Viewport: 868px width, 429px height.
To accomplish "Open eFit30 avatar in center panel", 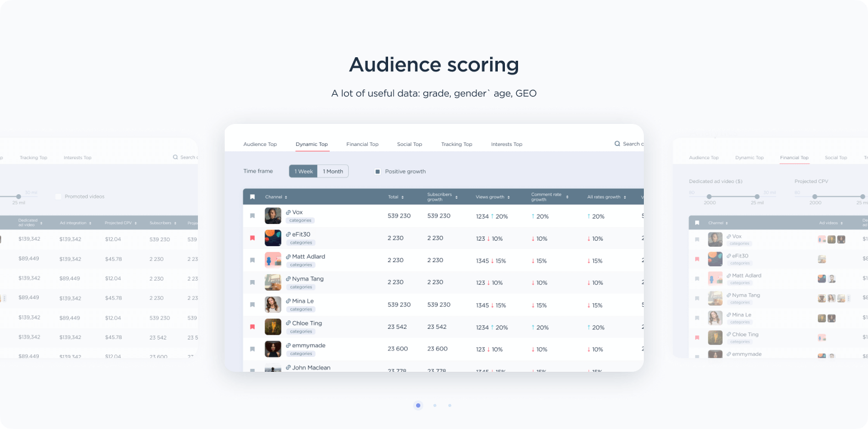I will click(x=273, y=238).
